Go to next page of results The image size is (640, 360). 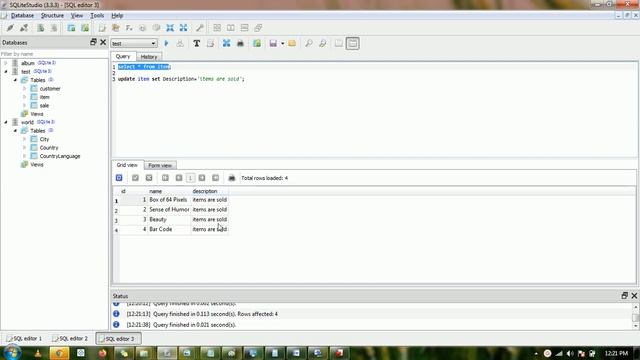tap(202, 178)
